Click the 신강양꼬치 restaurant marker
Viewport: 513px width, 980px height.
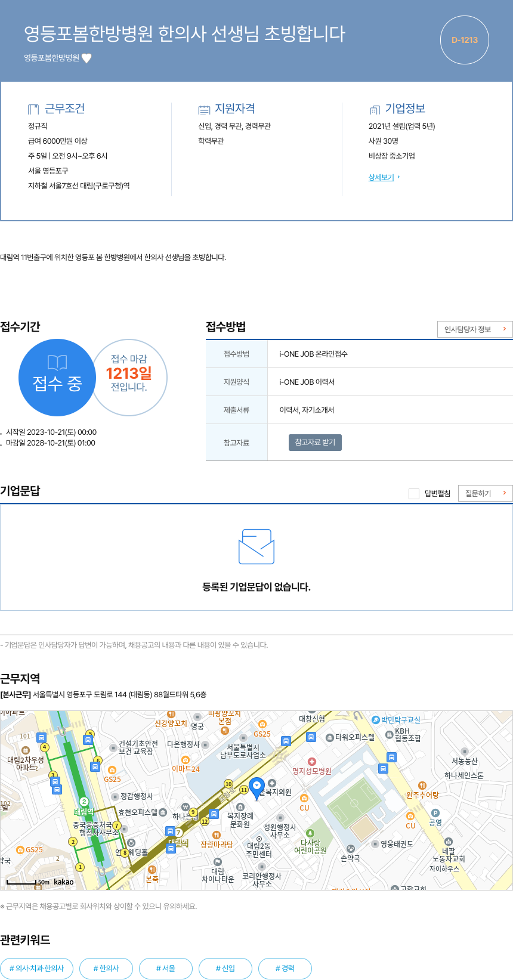(x=171, y=714)
